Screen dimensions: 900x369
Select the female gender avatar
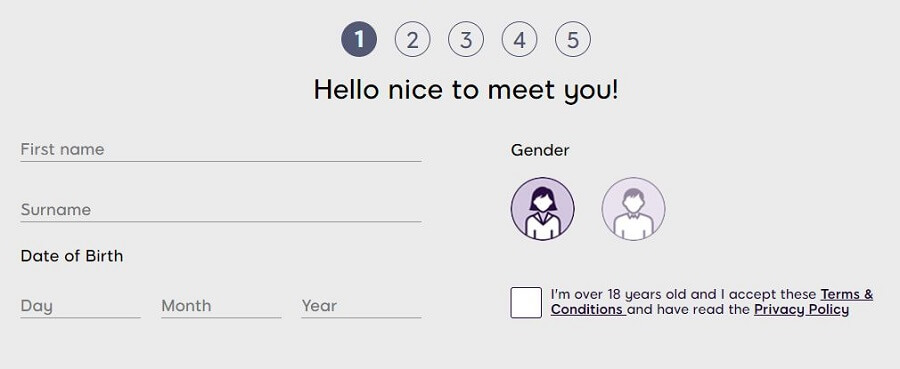542,209
